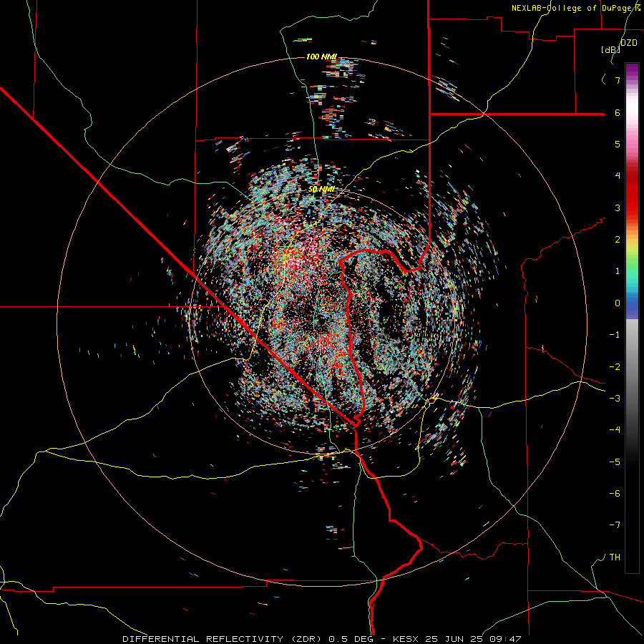This screenshot has width=644, height=644.
Task: Click the positive 2 dB tick label
Action: point(618,240)
